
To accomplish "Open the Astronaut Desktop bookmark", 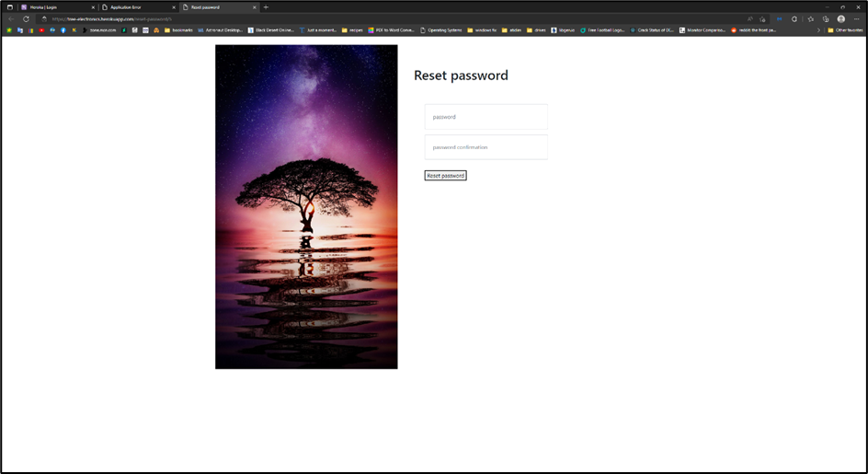I will point(220,30).
